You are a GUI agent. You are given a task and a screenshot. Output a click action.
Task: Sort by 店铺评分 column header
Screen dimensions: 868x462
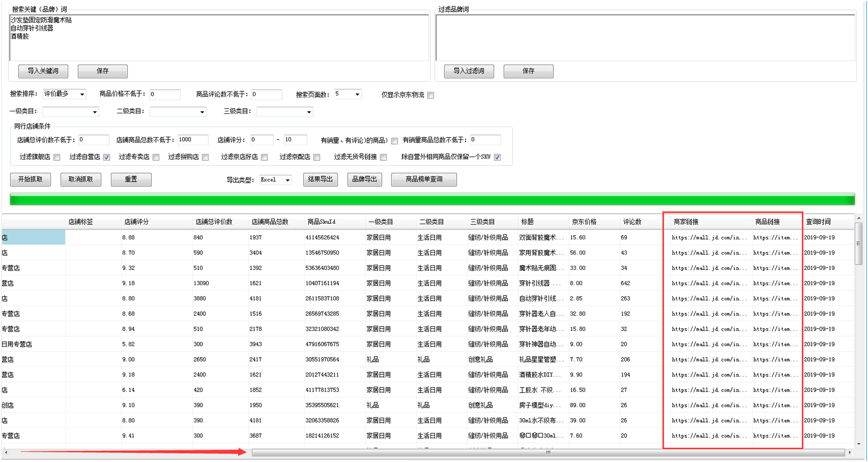point(137,222)
